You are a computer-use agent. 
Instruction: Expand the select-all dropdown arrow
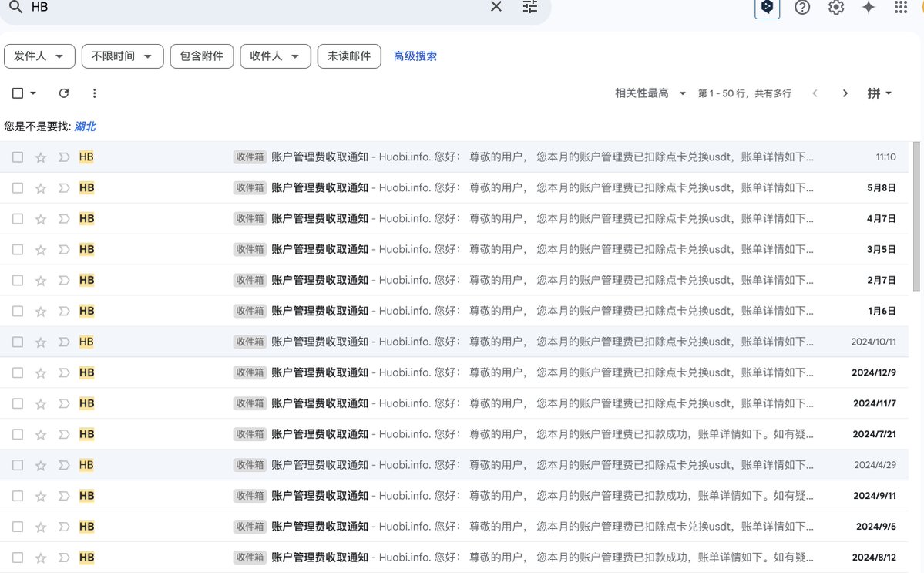point(33,93)
